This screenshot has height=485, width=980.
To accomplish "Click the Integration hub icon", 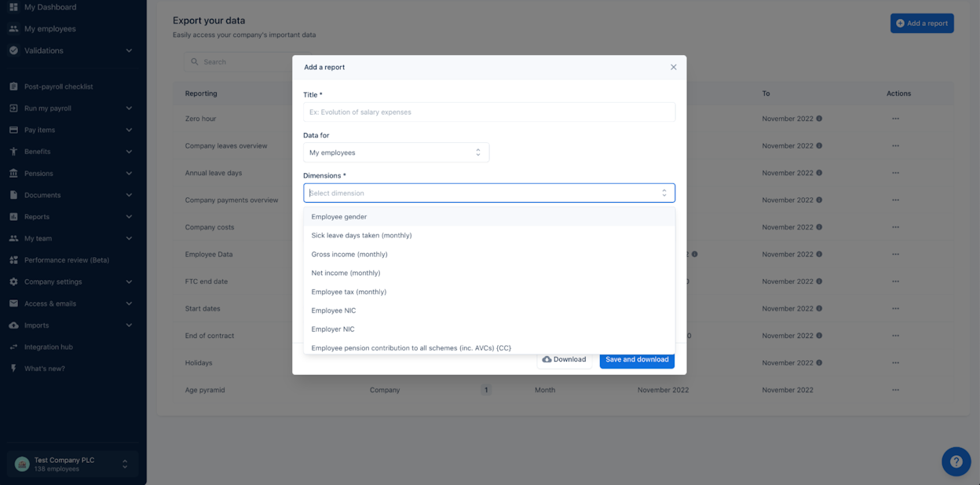I will 13,347.
